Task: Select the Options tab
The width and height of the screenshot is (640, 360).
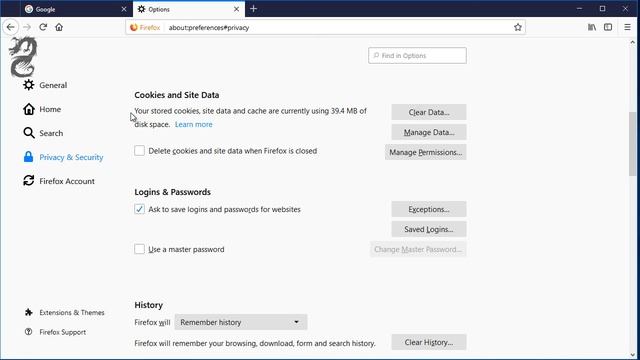Action: 189,9
